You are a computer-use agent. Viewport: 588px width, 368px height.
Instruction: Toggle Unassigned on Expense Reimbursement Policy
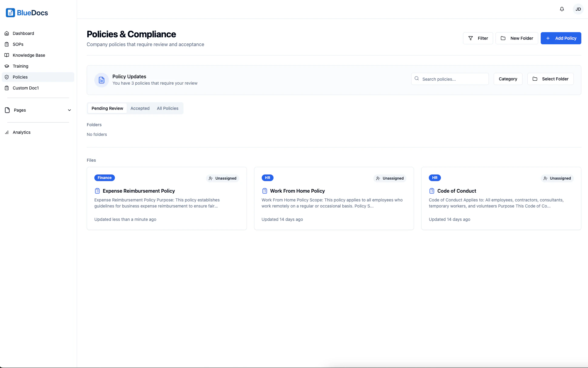(223, 178)
